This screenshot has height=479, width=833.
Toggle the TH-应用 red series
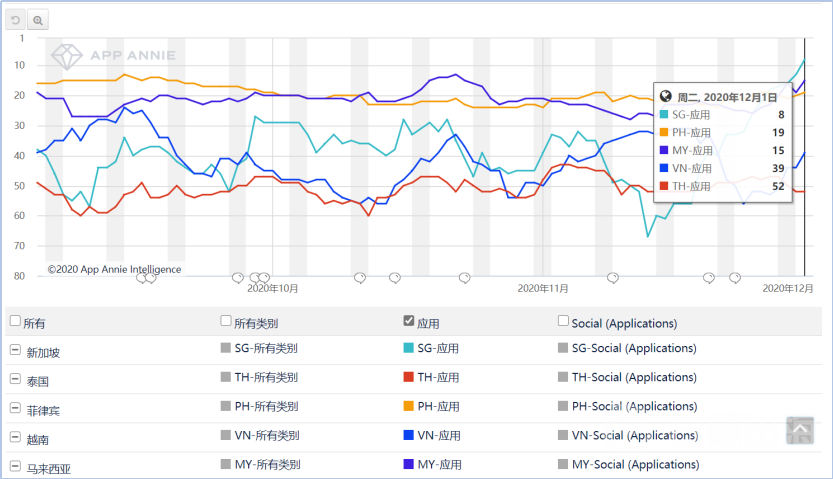(408, 378)
